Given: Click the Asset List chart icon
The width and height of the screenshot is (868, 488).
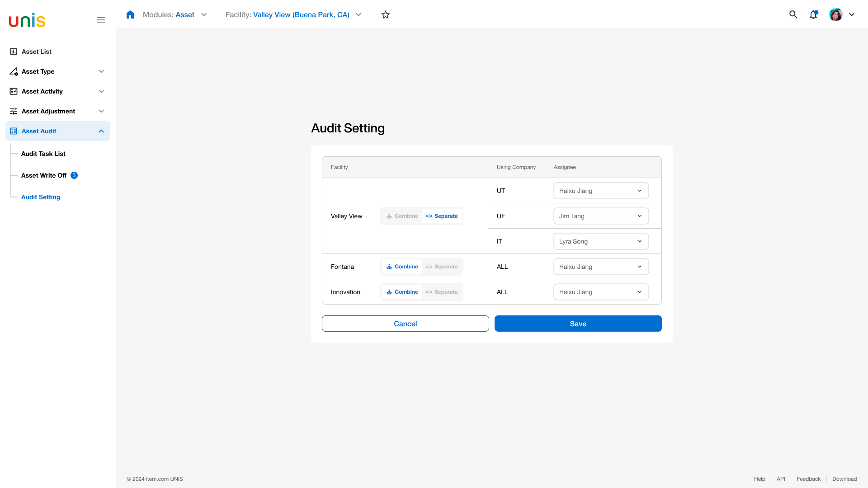Looking at the screenshot, I should [14, 52].
